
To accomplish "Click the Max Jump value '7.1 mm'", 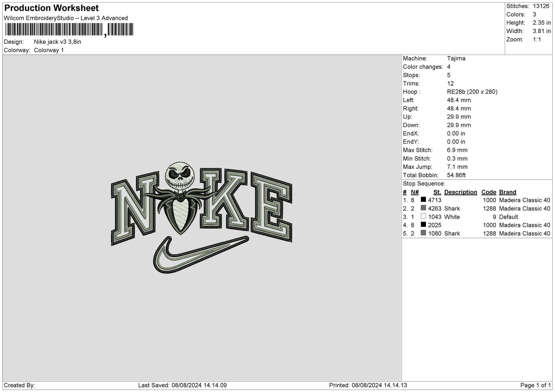I will [x=457, y=167].
